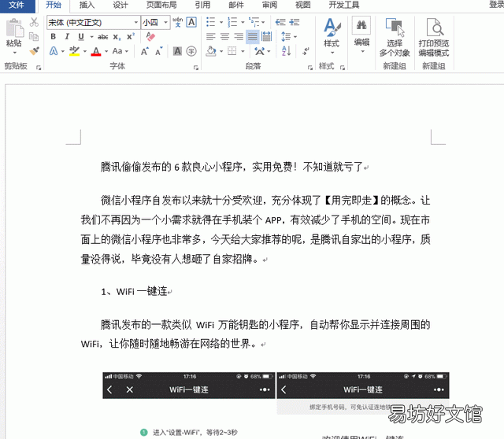Toggle justify alignment
The image size is (504, 439).
pos(253,37)
